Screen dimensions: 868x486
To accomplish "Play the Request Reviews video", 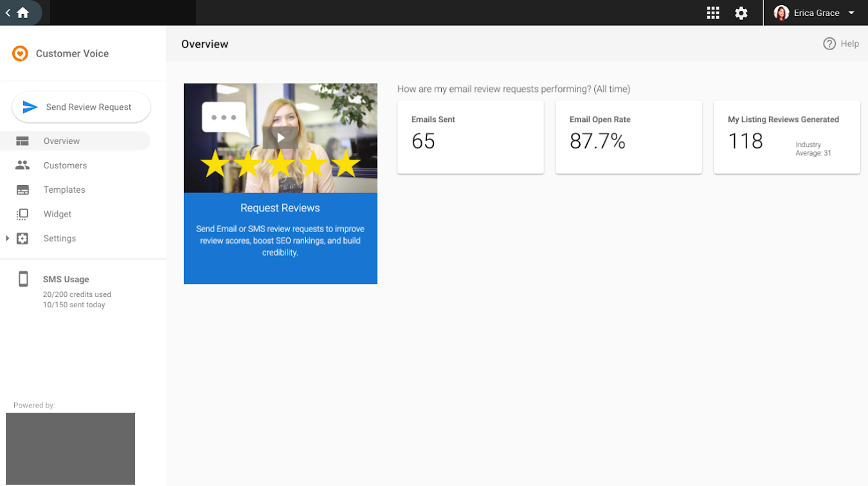I will (x=280, y=138).
